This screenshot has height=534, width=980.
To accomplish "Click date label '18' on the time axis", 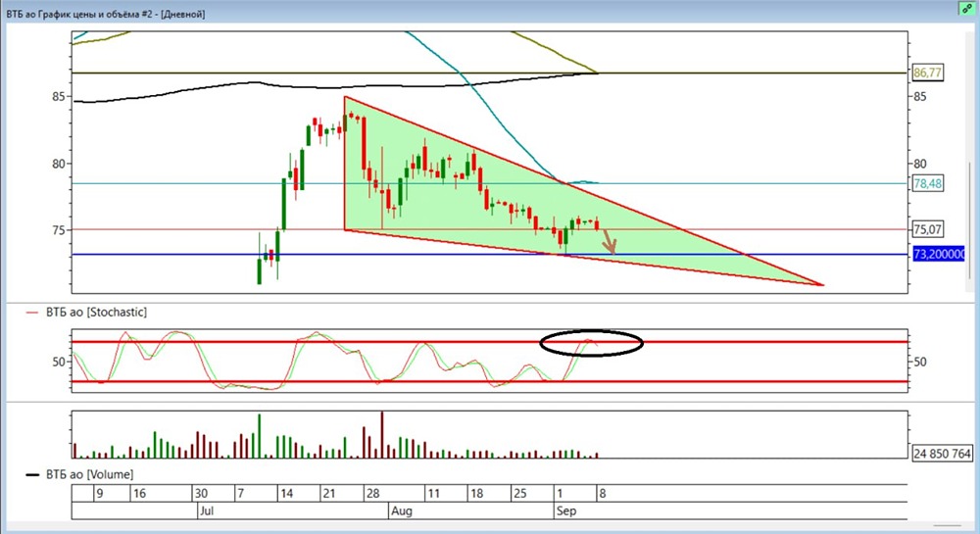I will pos(476,494).
